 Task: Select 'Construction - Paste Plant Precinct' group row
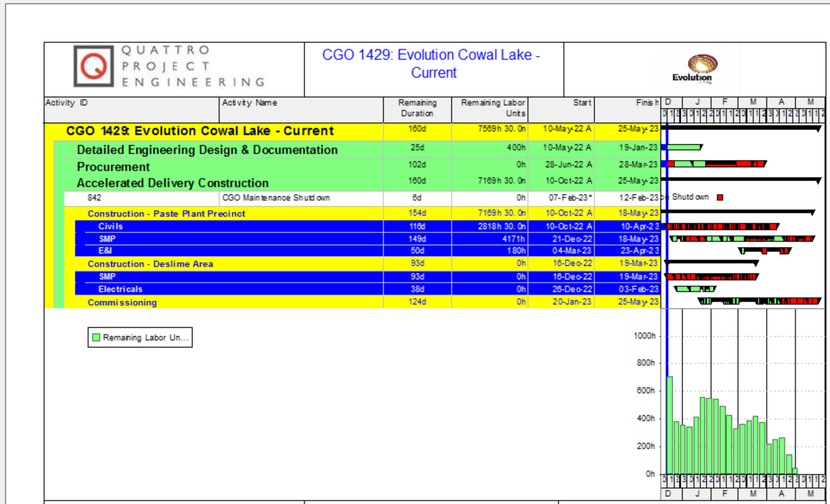tap(362, 213)
